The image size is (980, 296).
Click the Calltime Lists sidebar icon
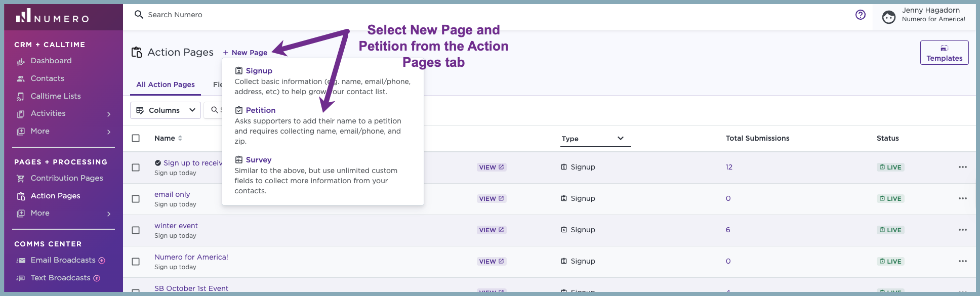(21, 97)
